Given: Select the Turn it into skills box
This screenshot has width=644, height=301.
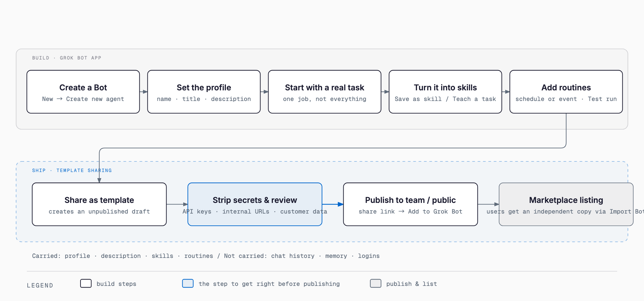Looking at the screenshot, I should pyautogui.click(x=445, y=92).
